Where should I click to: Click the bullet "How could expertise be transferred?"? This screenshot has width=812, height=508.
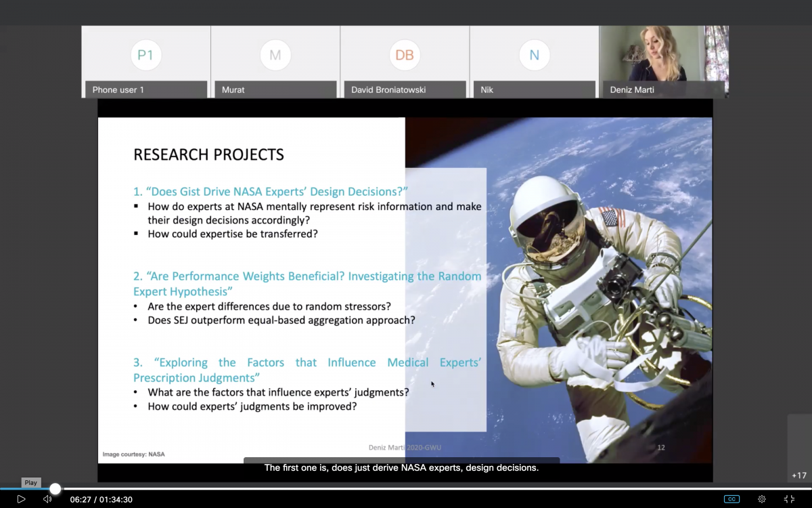233,234
